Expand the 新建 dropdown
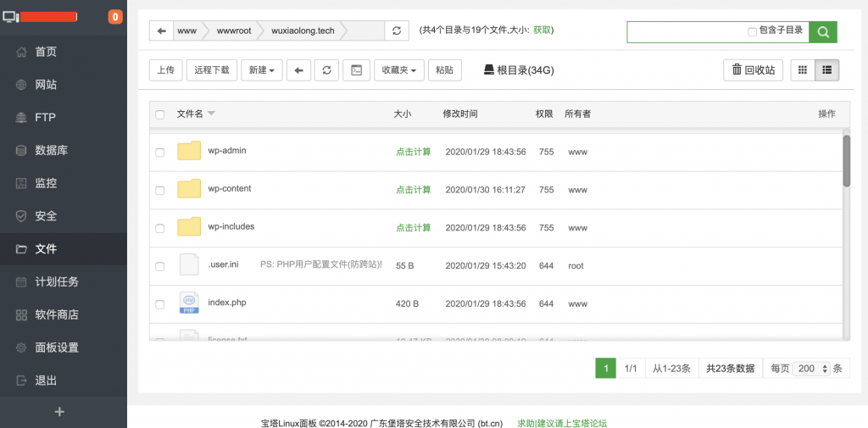This screenshot has width=868, height=428. (262, 70)
